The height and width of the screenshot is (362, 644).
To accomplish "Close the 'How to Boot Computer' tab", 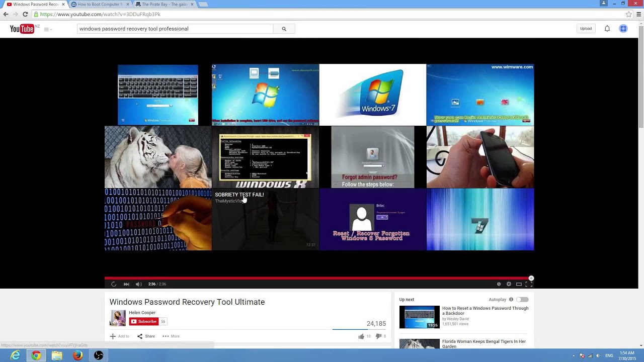I will pyautogui.click(x=128, y=4).
